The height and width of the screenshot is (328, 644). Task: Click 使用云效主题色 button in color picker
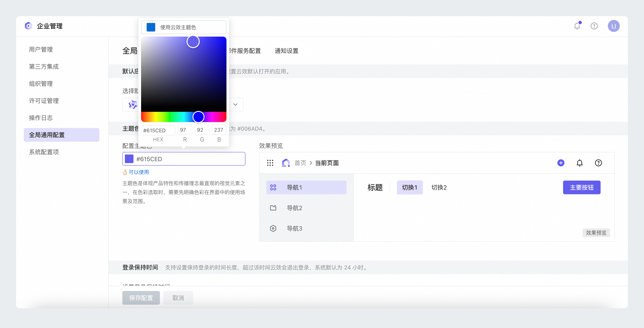click(x=184, y=27)
